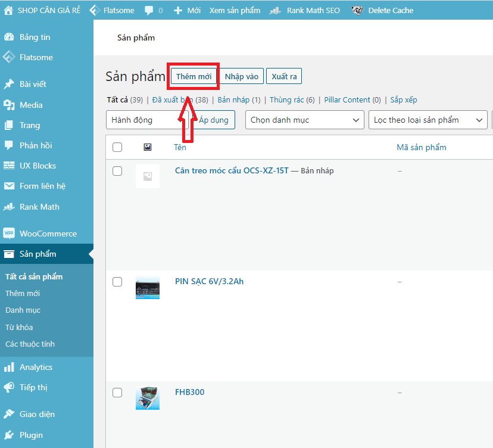Click the Rank Math SEO chart icon in top bar
Viewport: 493px width, 448px height.
[275, 10]
